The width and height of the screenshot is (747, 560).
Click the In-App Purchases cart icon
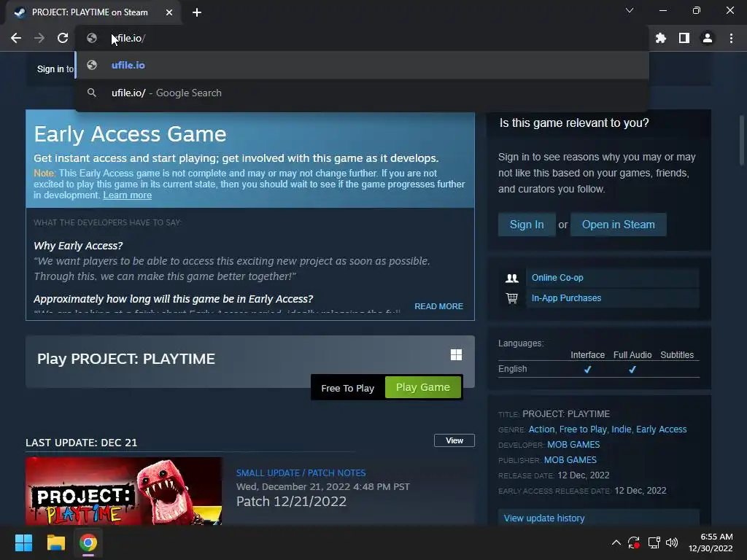pos(511,298)
